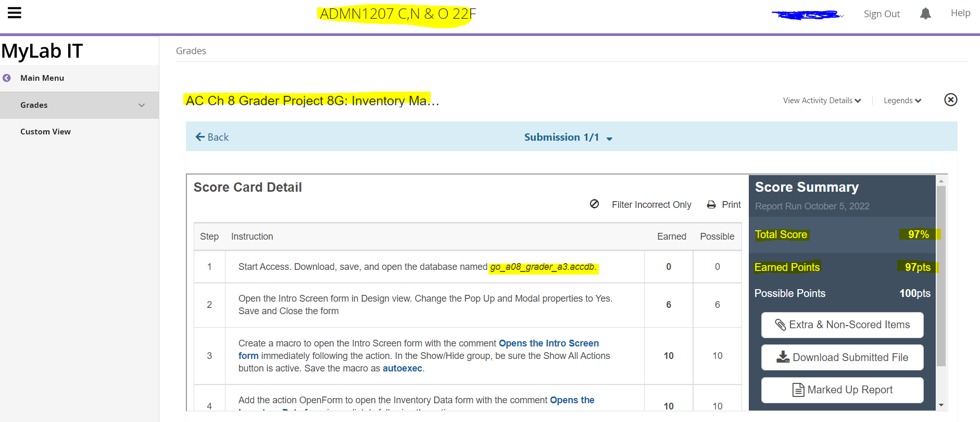Click the Total Score label

[x=781, y=234]
